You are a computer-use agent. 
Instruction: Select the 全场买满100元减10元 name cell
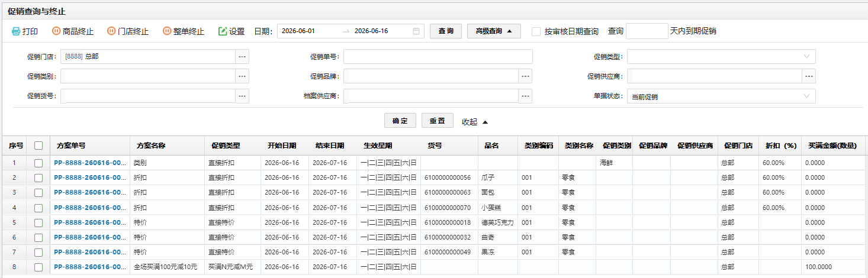[168, 267]
